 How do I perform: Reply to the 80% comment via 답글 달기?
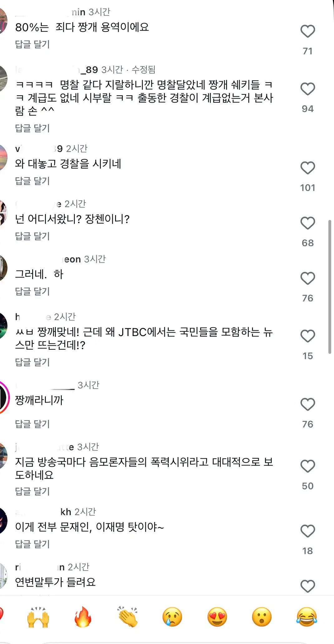click(x=32, y=44)
